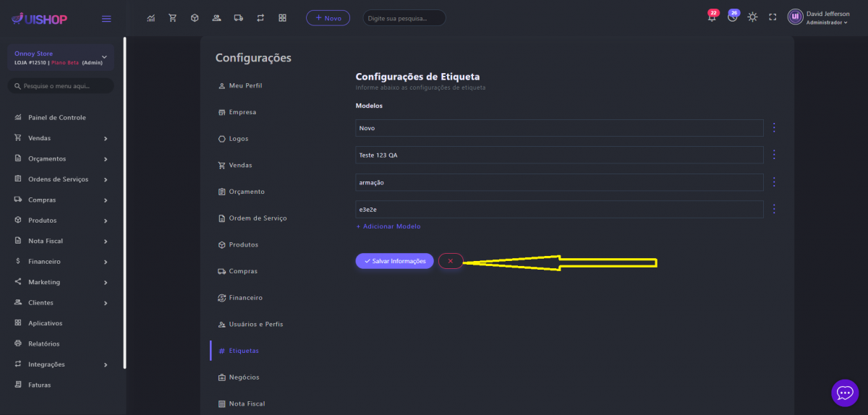
Task: Go to Usuários e Perfis settings
Action: coord(255,324)
